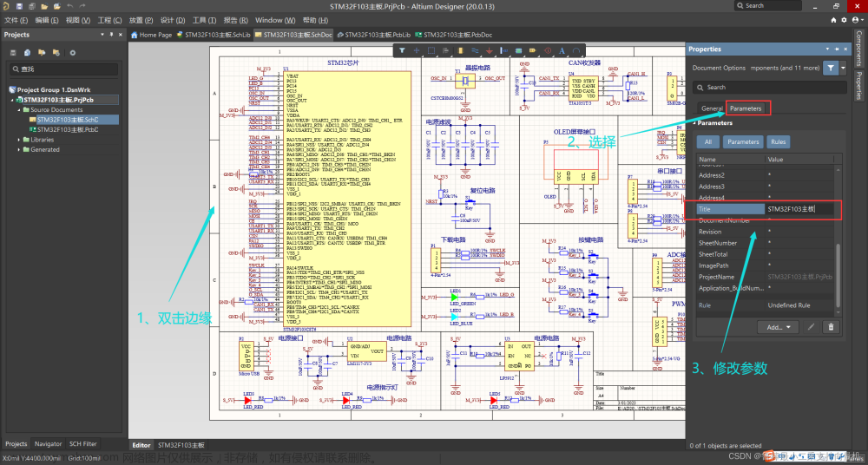Screen dimensions: 868x465
Task: Expand the Libraries folder
Action: [x=19, y=140]
